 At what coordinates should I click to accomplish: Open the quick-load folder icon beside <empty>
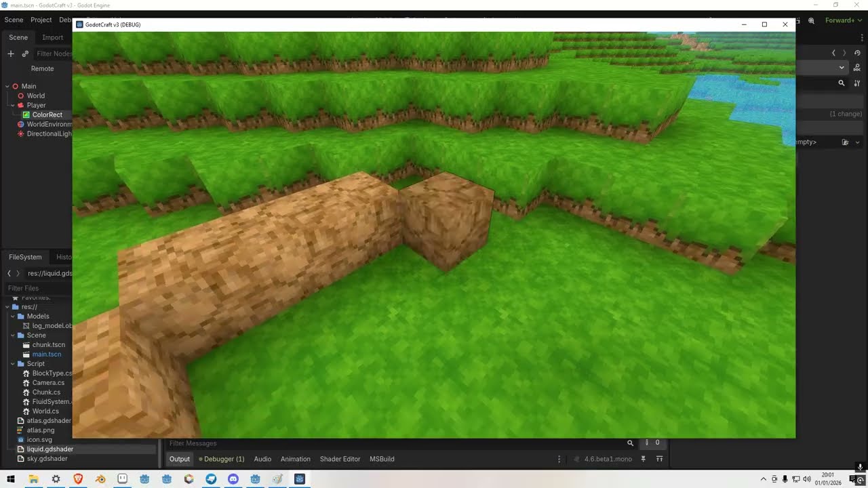[x=845, y=142]
